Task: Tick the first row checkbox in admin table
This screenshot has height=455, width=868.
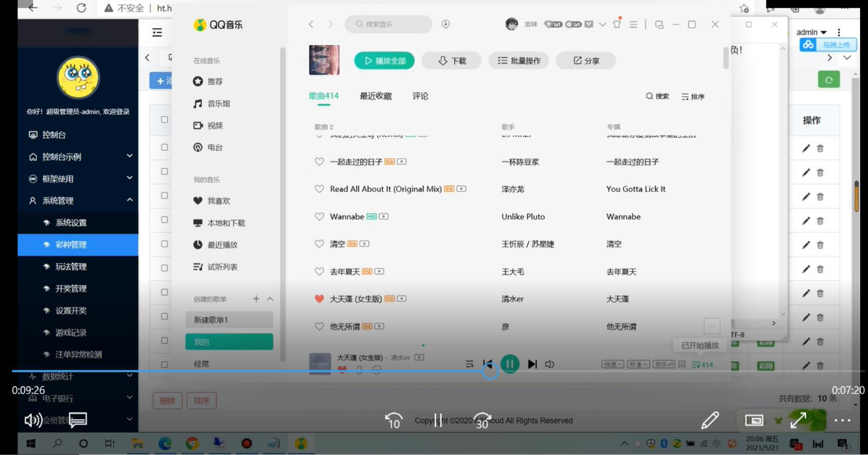Action: tap(165, 147)
